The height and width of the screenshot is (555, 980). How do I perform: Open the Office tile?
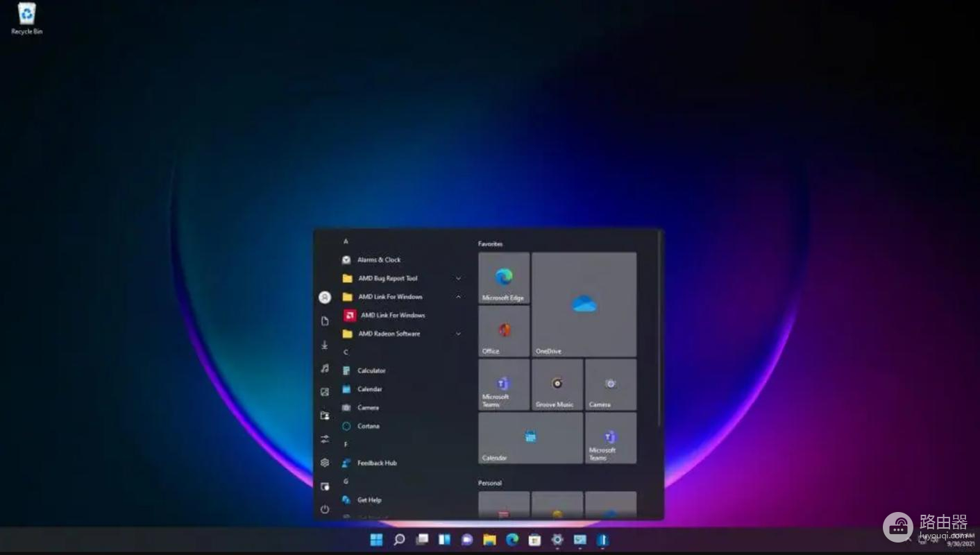(504, 331)
